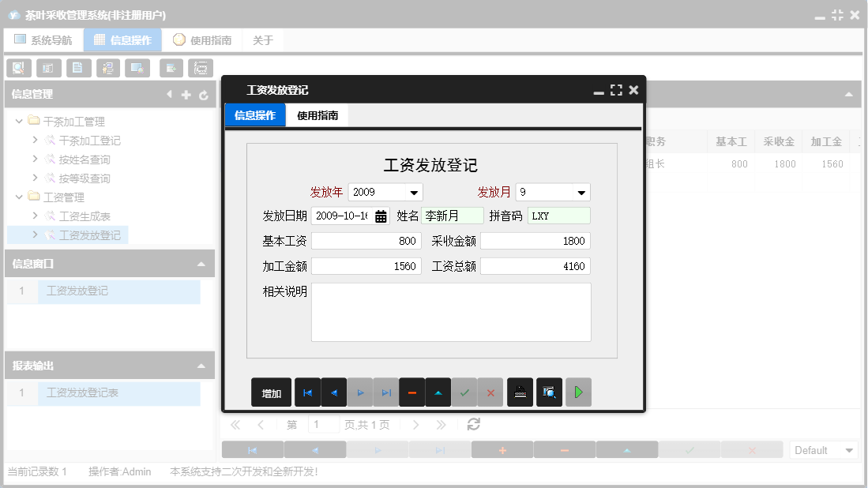Open the print icon in the wage dialog

520,392
